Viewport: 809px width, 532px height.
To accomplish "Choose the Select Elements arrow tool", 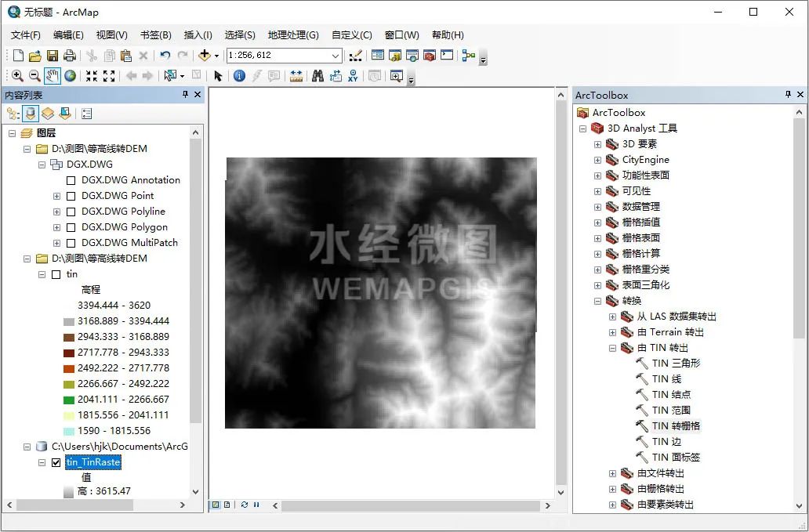I will pyautogui.click(x=218, y=76).
